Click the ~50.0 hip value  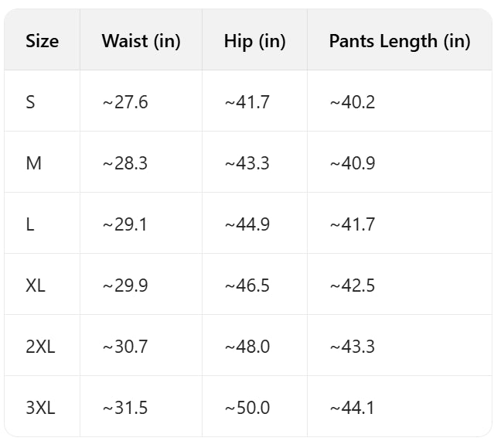click(x=247, y=408)
